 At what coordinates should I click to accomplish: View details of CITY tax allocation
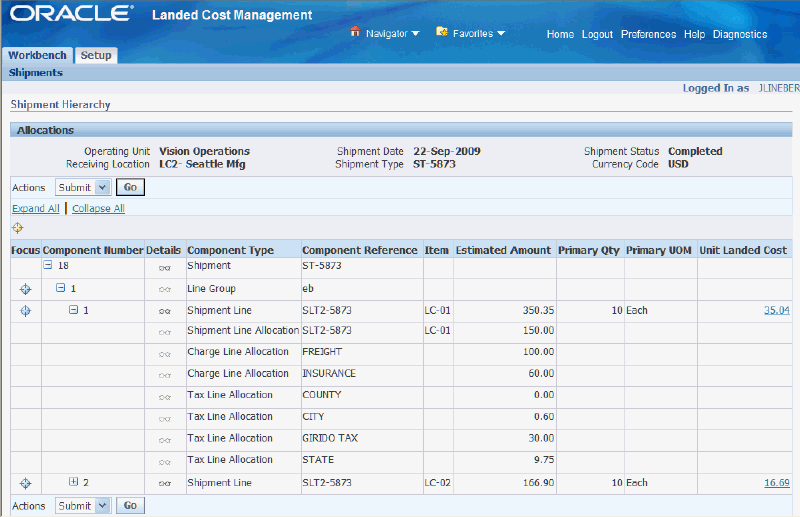click(x=165, y=418)
